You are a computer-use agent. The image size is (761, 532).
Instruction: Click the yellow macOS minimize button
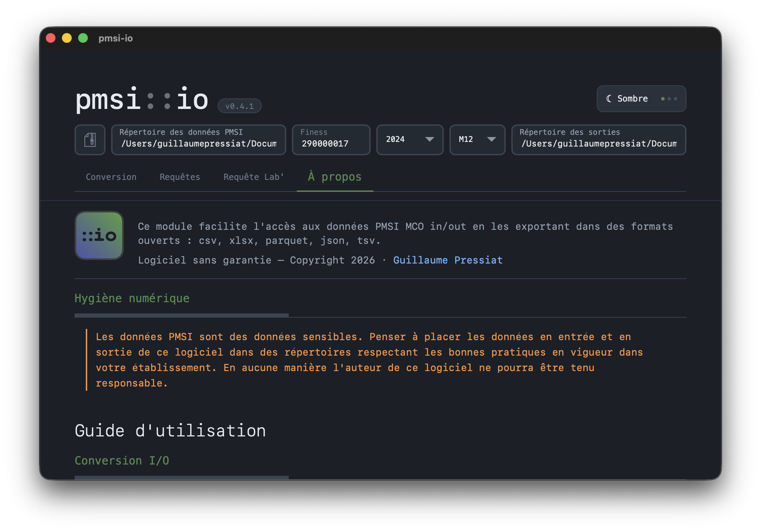[67, 38]
